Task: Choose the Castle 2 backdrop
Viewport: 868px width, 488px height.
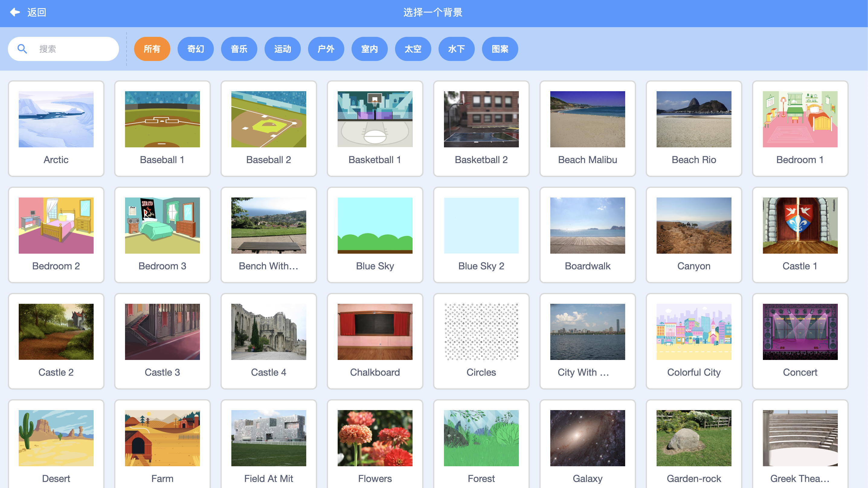Action: click(x=56, y=341)
